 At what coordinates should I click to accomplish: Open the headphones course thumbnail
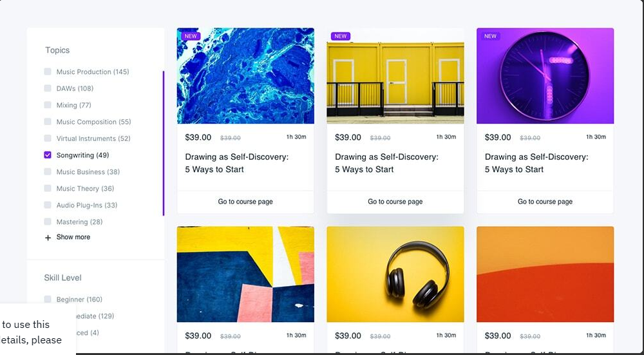(395, 274)
